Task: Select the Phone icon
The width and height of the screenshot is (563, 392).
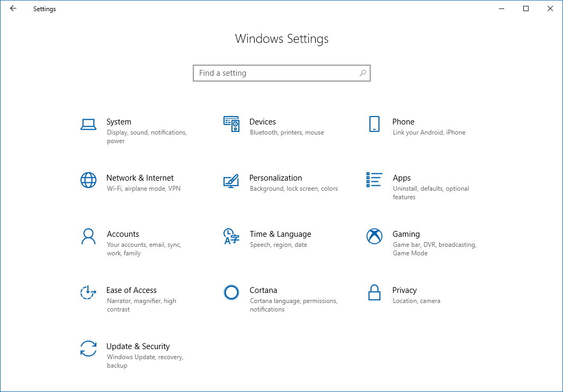Action: 374,124
